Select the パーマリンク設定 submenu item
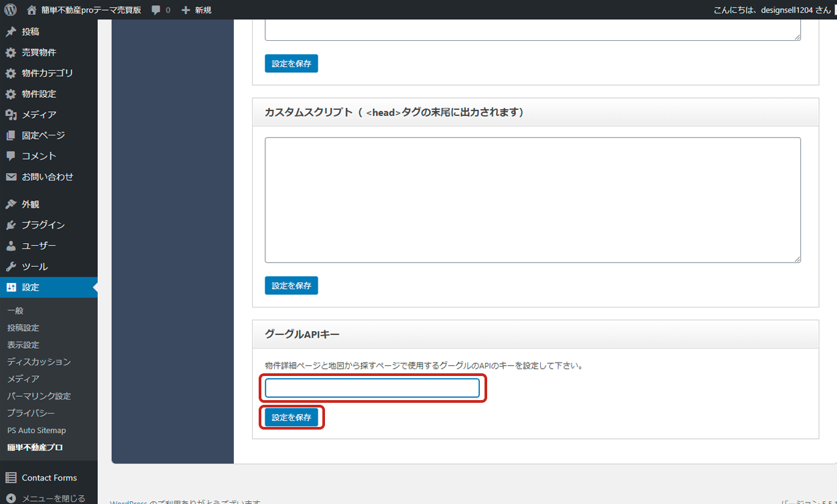 39,396
